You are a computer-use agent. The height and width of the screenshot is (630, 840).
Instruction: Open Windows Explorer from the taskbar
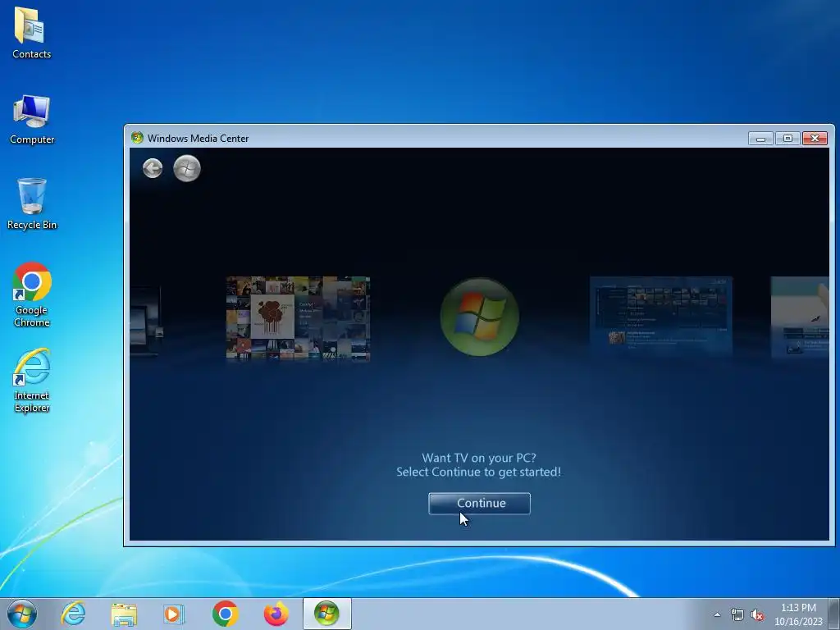pyautogui.click(x=124, y=614)
